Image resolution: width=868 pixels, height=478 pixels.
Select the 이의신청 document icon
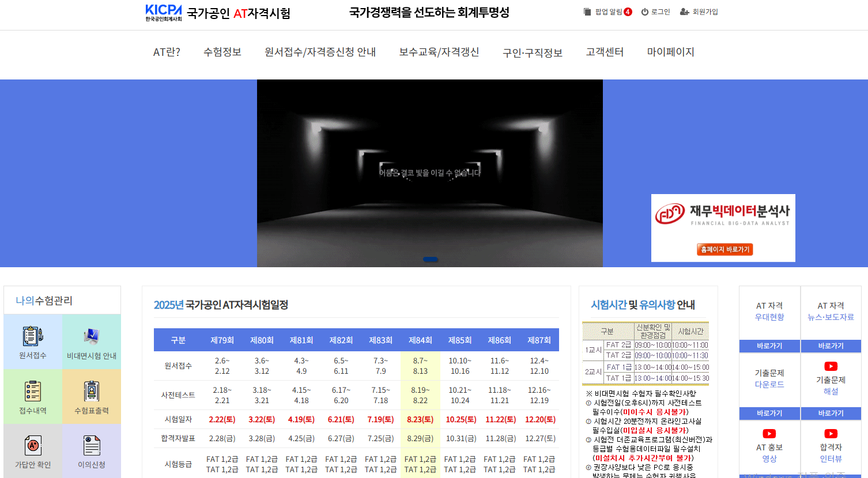(91, 450)
